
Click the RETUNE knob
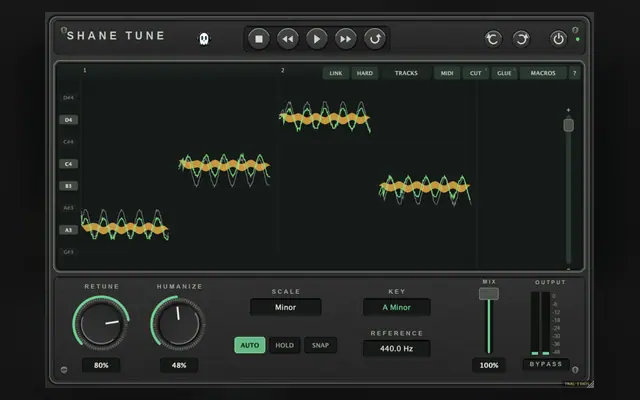101,324
